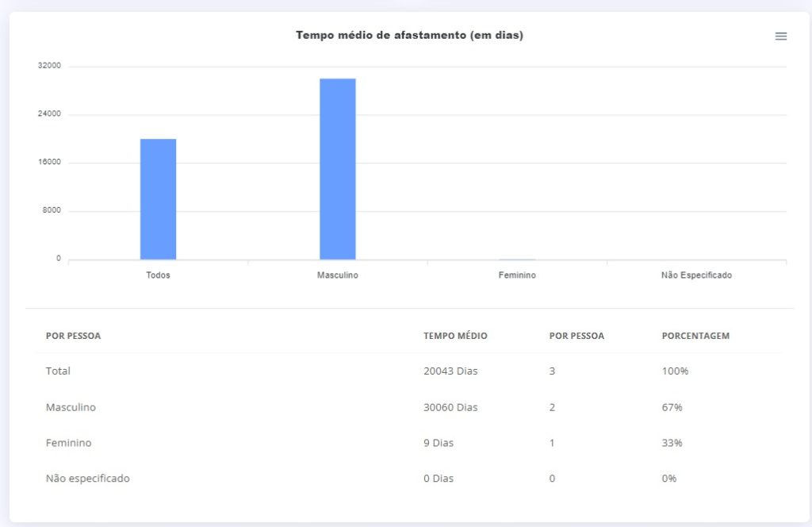The height and width of the screenshot is (527, 812).
Task: Click the Total row label
Action: click(x=58, y=371)
